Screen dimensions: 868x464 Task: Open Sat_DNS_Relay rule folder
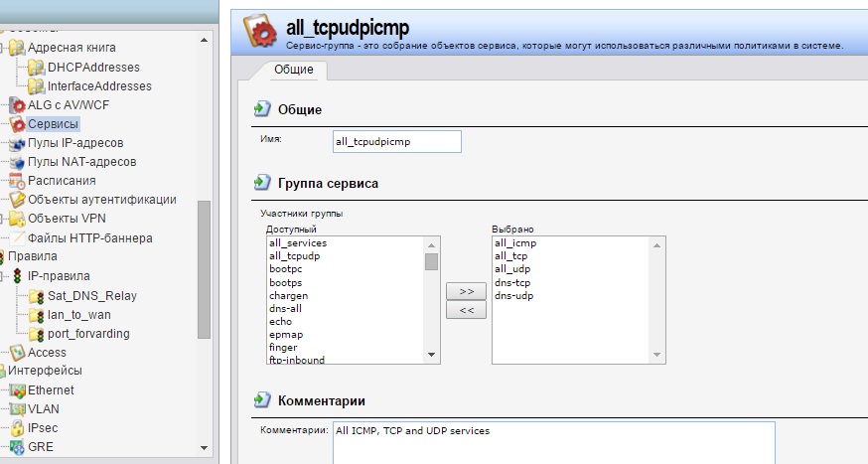pyautogui.click(x=92, y=296)
